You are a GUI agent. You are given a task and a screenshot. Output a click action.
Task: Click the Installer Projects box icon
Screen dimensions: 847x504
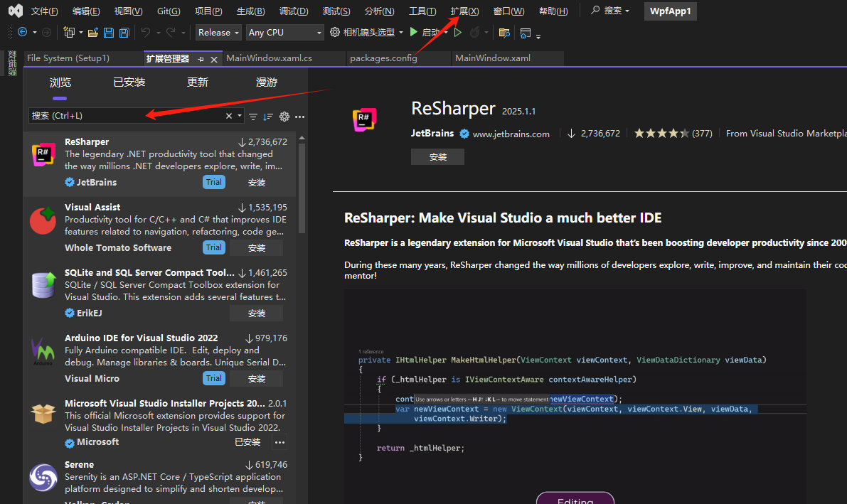43,414
